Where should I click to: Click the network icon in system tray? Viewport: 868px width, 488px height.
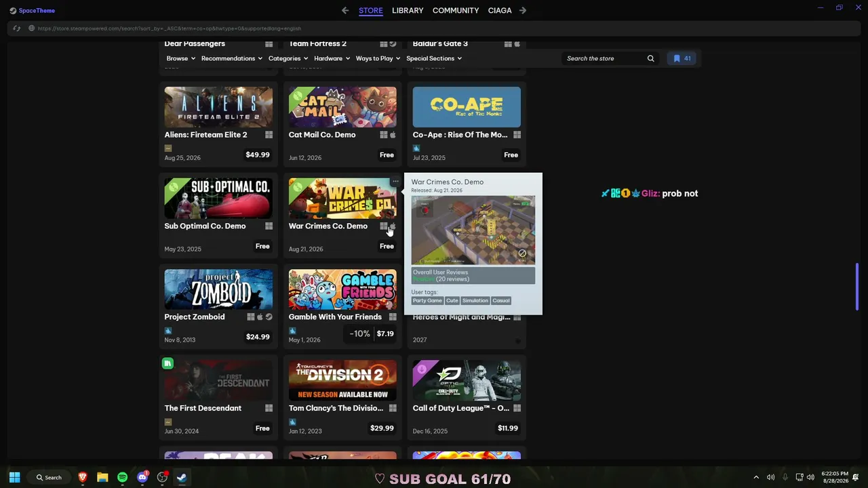tap(800, 477)
